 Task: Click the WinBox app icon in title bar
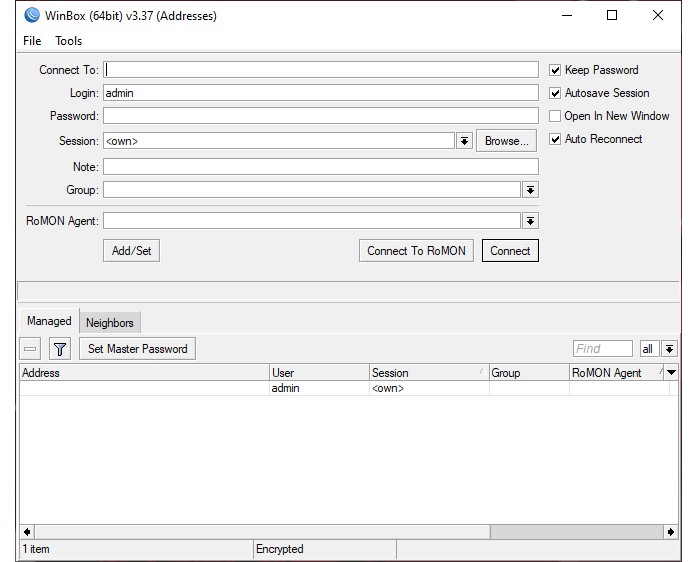[x=32, y=16]
